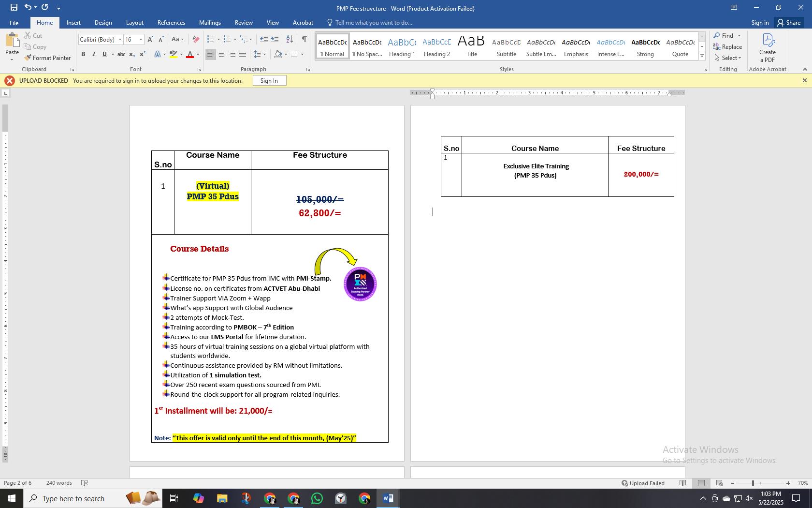Expand the Borders dropdown arrow
The image size is (812, 508).
(302, 54)
